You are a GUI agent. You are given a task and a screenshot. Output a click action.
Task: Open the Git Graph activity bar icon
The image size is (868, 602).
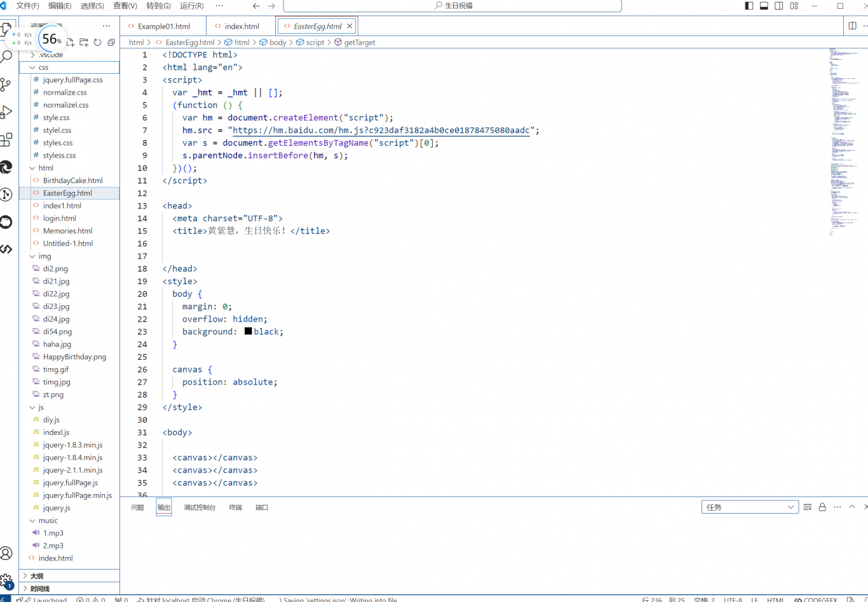tap(6, 195)
